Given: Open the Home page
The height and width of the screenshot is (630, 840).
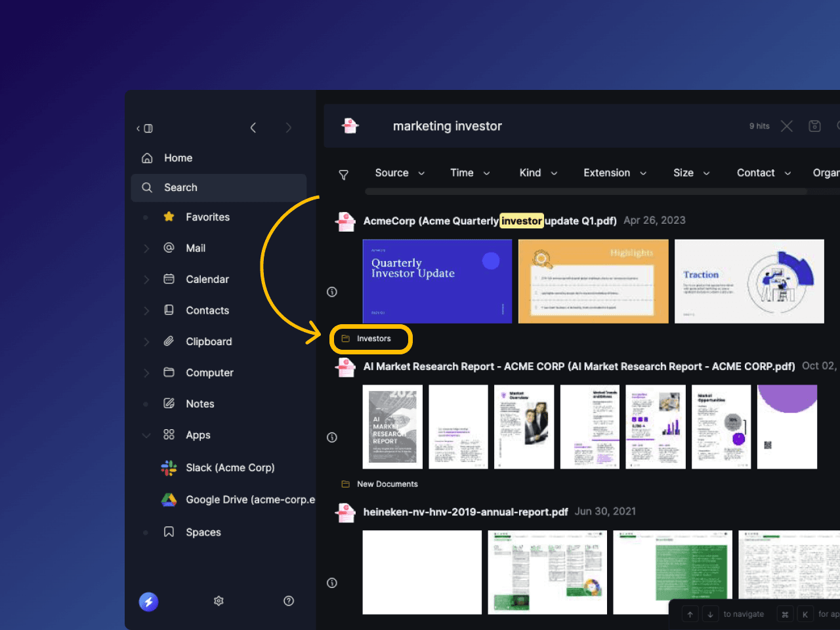Looking at the screenshot, I should [x=178, y=158].
